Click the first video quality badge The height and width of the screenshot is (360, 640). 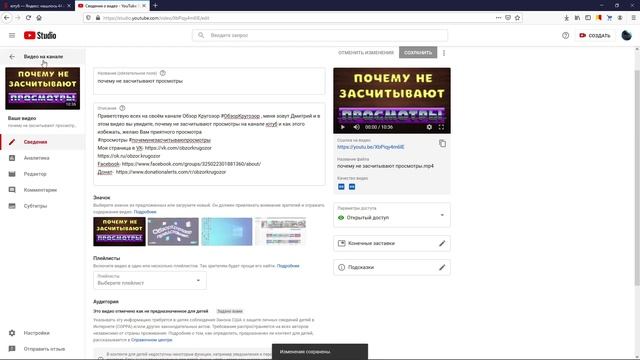tap(341, 187)
